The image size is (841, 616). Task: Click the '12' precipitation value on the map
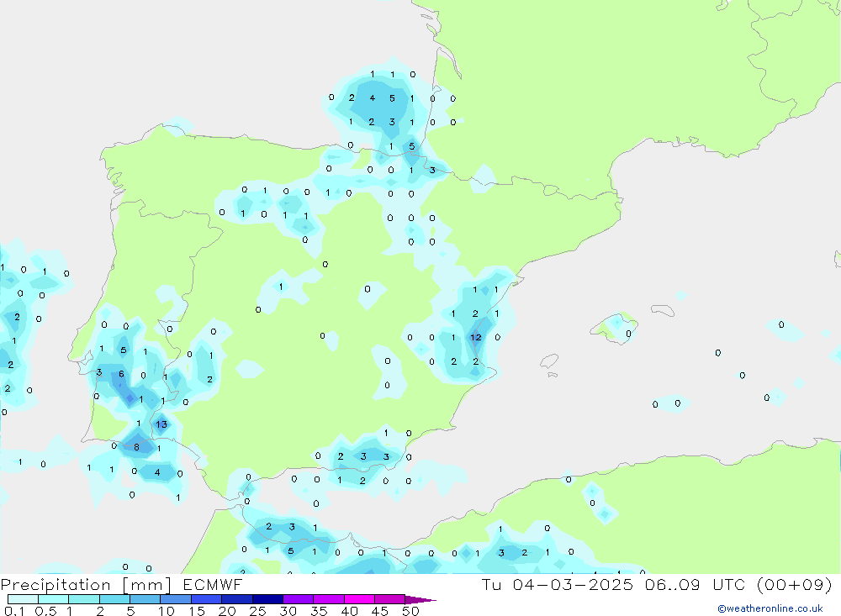[x=476, y=337]
